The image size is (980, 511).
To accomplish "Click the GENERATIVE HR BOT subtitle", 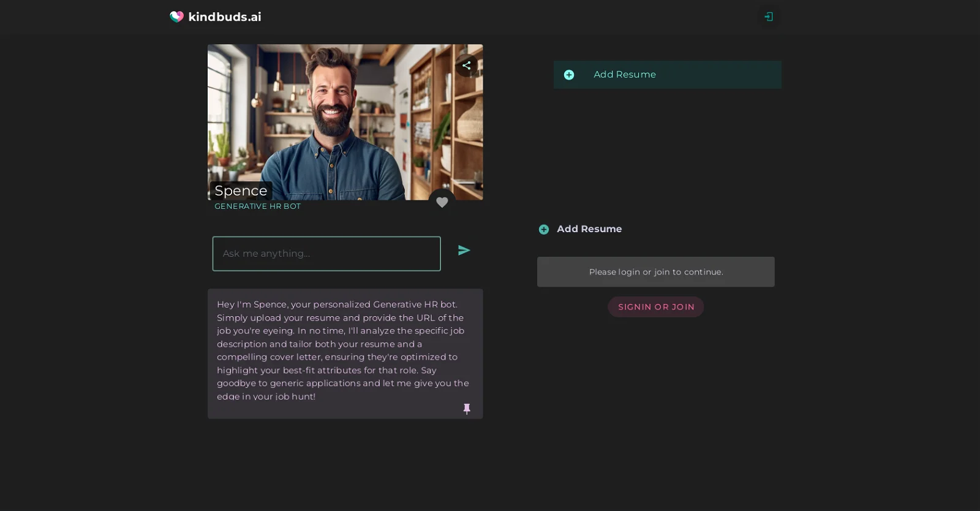I will pyautogui.click(x=258, y=206).
